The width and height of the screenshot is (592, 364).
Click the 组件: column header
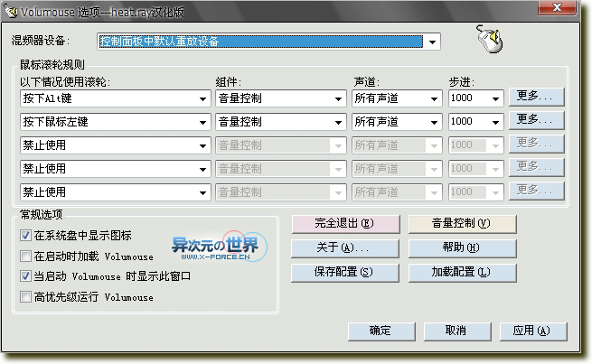point(229,81)
